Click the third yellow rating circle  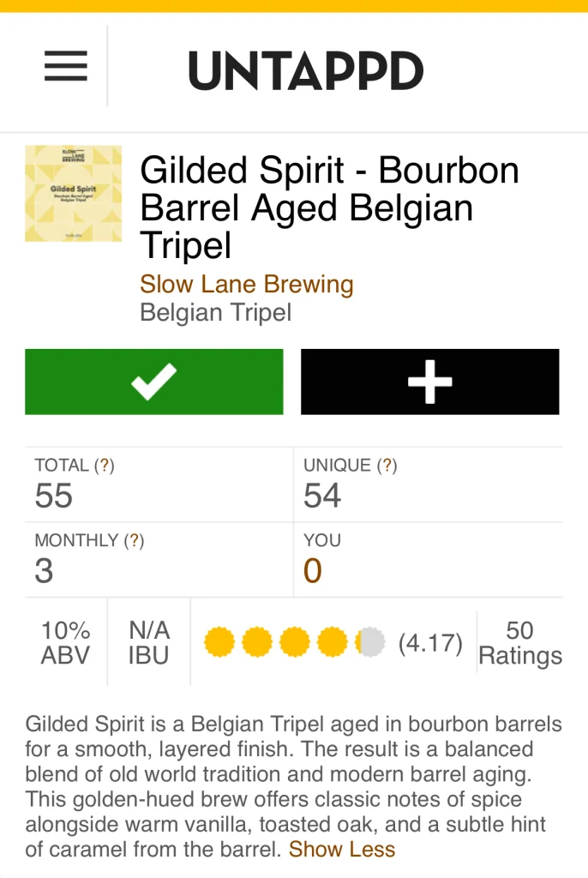point(295,642)
